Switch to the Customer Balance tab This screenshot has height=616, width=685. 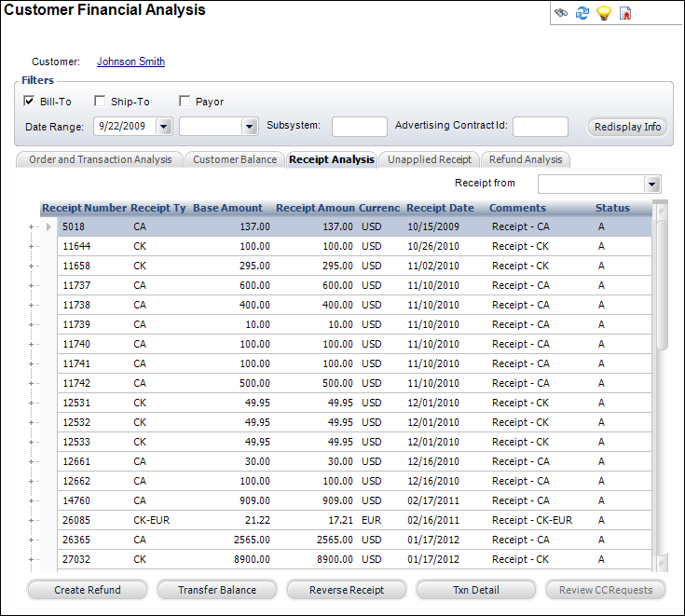pyautogui.click(x=235, y=159)
